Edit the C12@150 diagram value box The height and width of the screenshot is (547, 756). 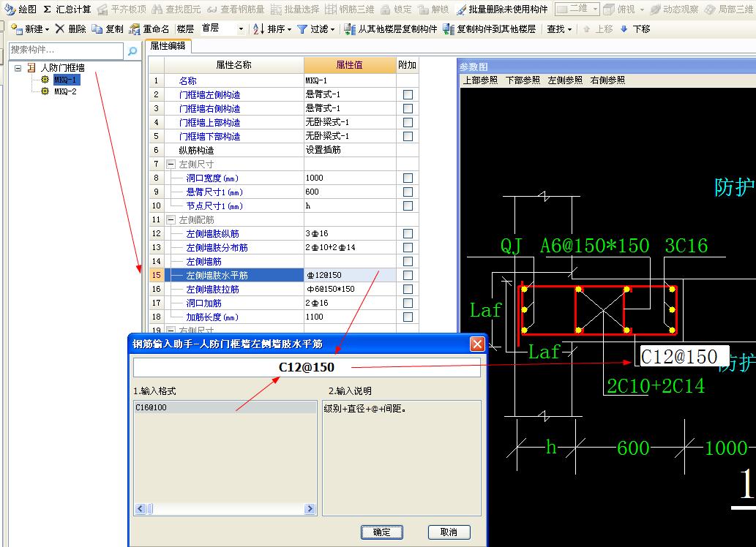click(x=684, y=357)
